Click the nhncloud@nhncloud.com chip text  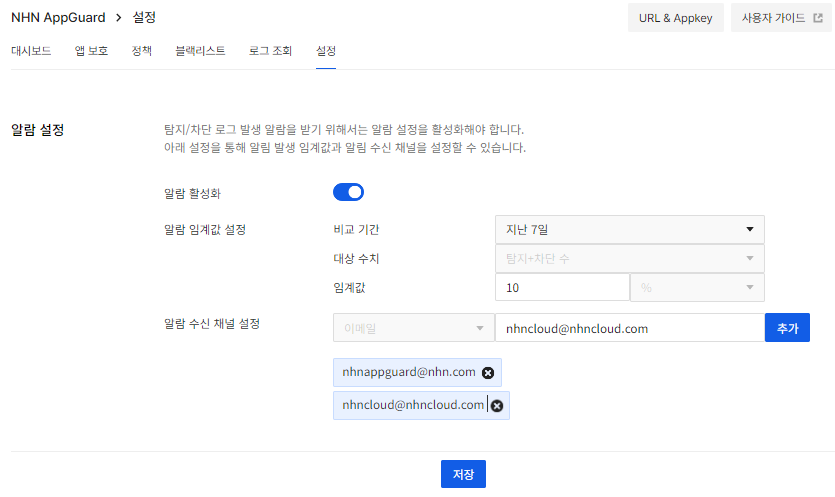click(413, 405)
